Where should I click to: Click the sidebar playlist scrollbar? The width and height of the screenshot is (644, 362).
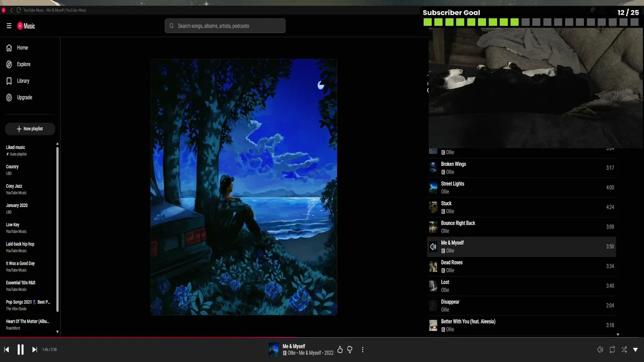click(57, 229)
